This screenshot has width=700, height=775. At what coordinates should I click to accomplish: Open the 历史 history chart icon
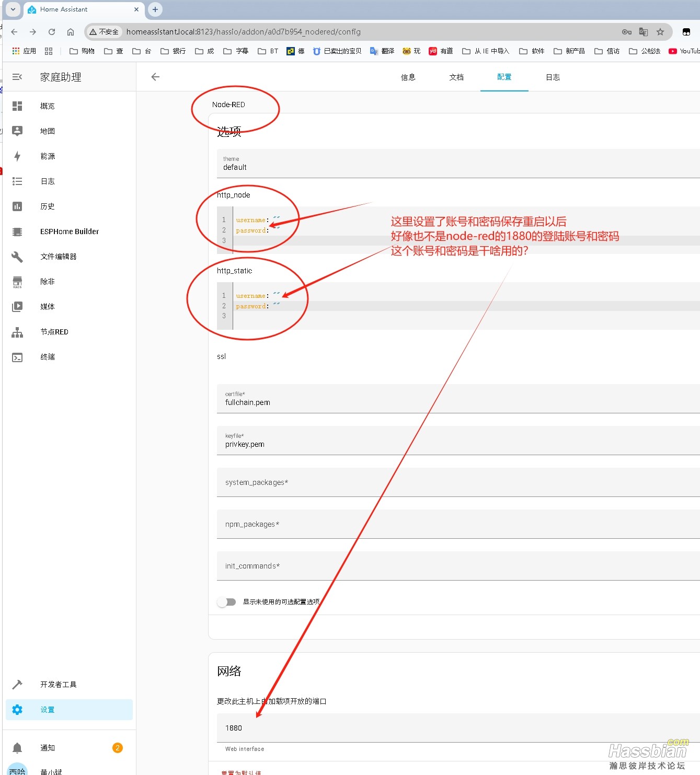17,206
